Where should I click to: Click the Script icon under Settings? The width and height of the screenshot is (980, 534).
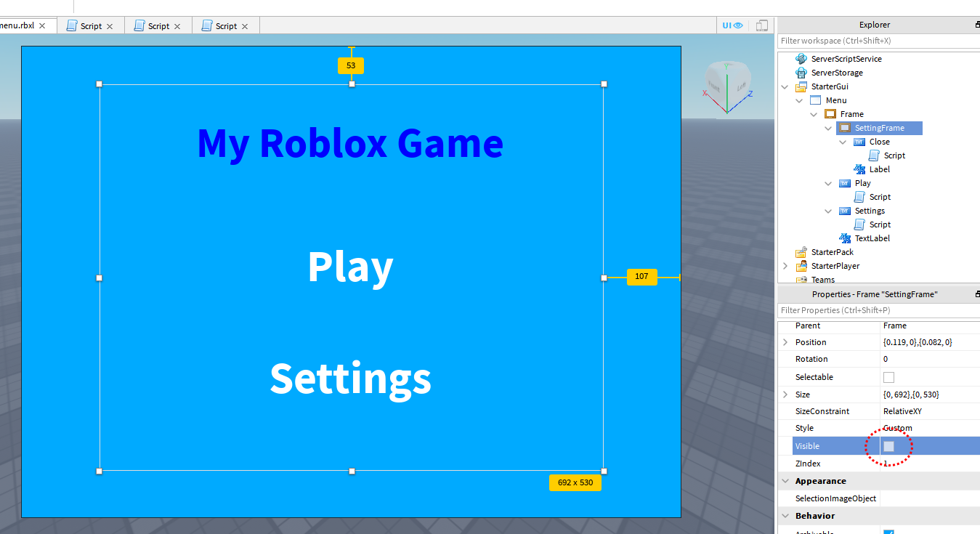pos(859,224)
